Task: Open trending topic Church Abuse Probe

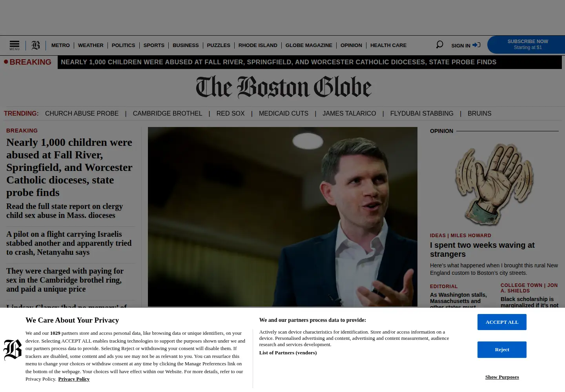Action: pyautogui.click(x=82, y=114)
